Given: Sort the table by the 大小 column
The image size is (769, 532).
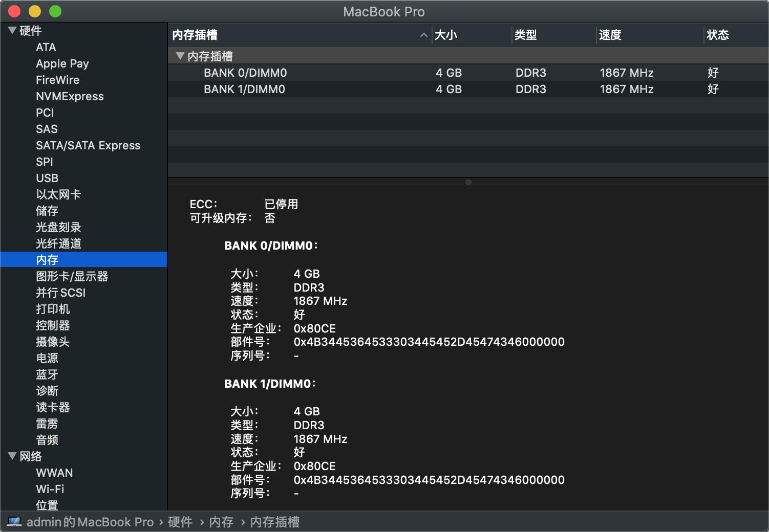Looking at the screenshot, I should pos(445,35).
